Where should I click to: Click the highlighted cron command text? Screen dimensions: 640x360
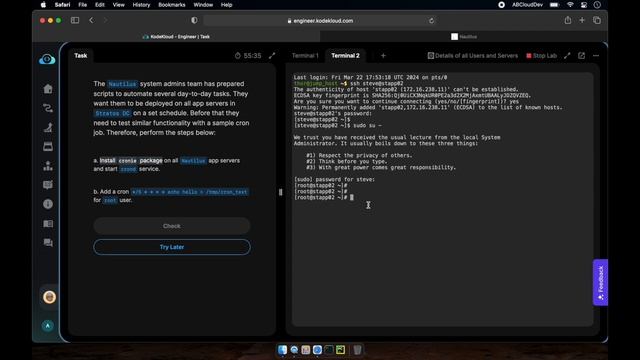[x=190, y=192]
